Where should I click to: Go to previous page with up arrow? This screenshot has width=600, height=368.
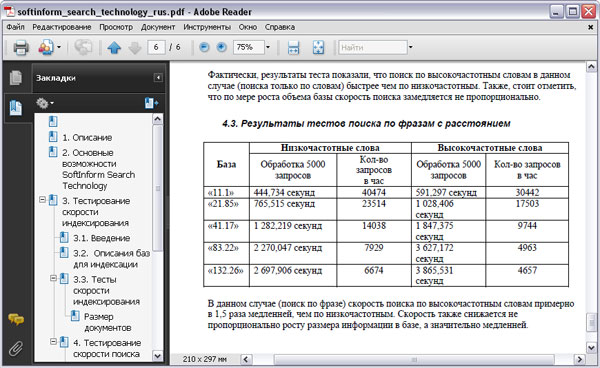click(114, 48)
